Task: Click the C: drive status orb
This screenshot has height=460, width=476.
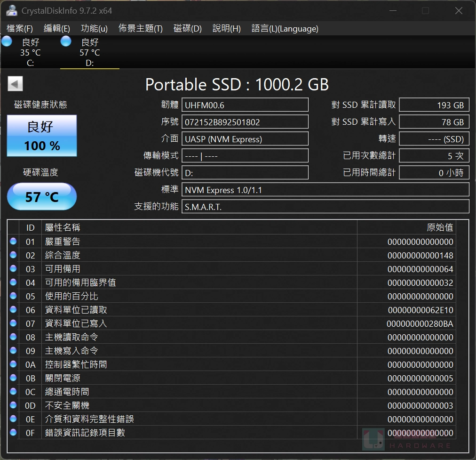Action: pyautogui.click(x=7, y=41)
